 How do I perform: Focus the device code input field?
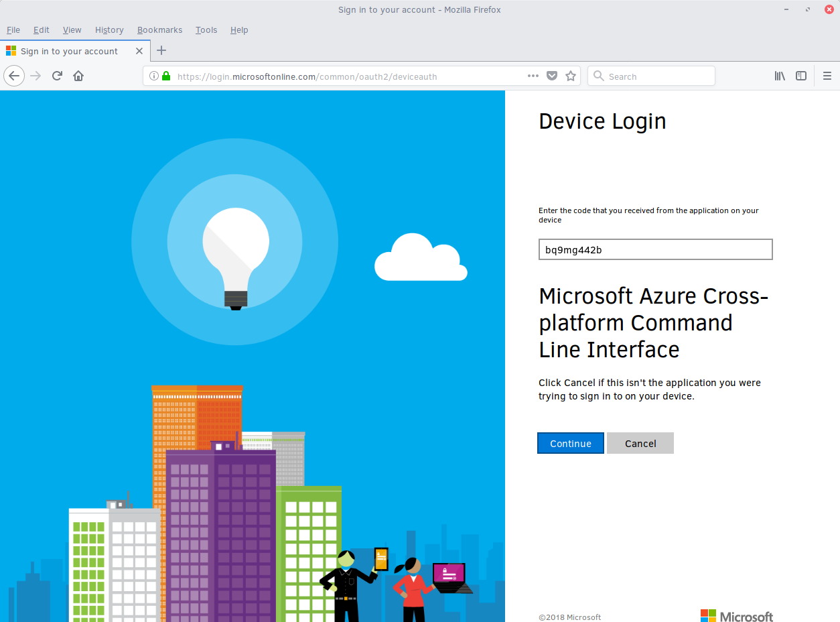point(656,249)
